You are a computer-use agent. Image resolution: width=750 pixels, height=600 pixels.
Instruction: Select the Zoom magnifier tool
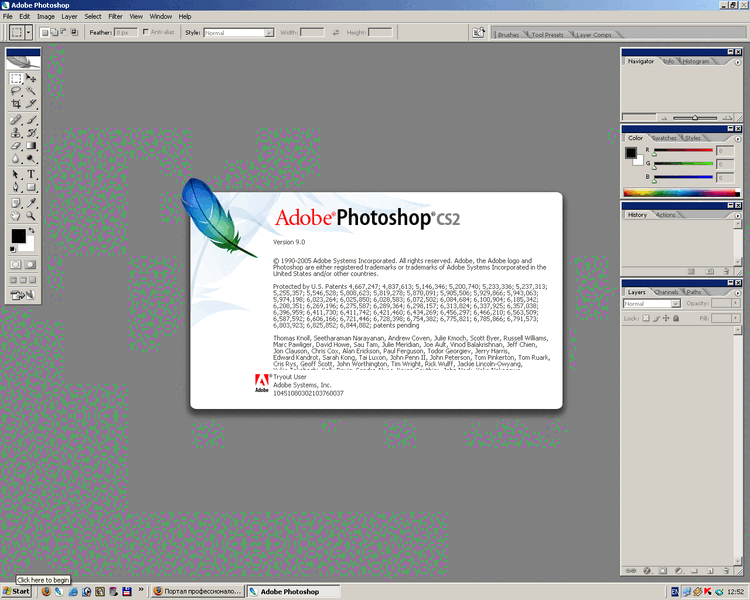click(31, 216)
